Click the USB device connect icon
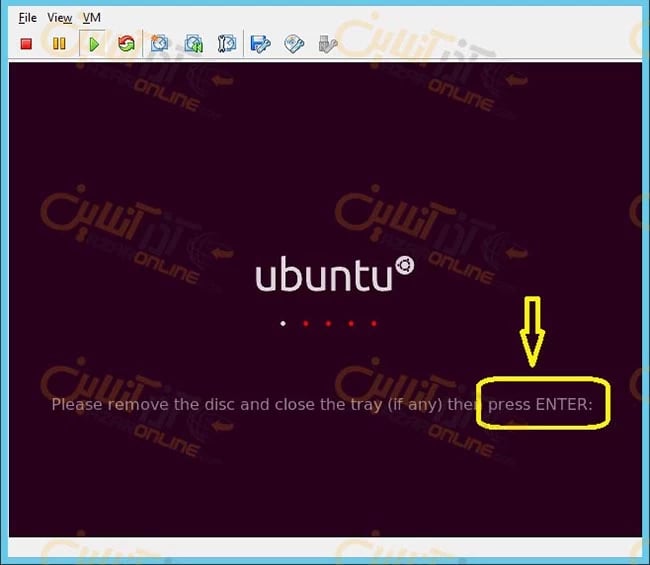 (327, 44)
